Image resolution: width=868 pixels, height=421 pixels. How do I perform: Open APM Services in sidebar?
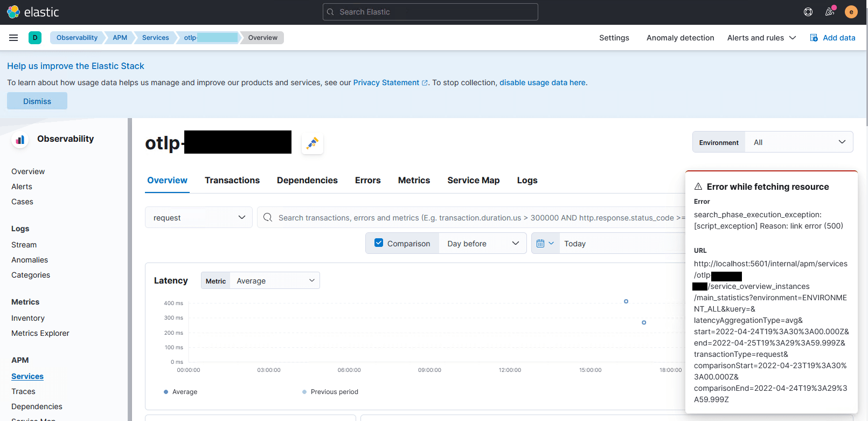coord(27,376)
